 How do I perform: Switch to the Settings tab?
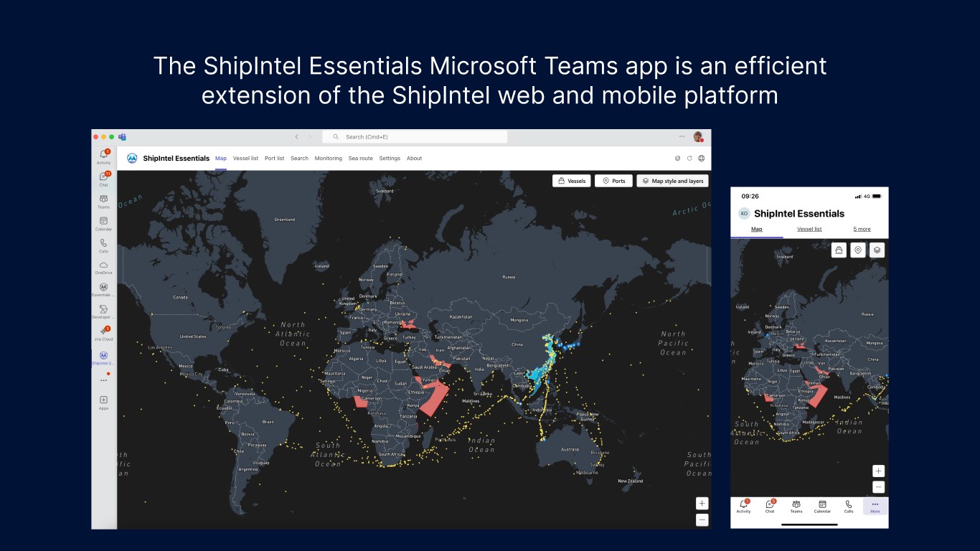point(390,159)
